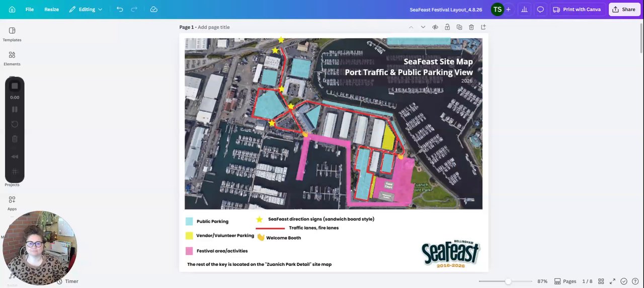The height and width of the screenshot is (288, 644).
Task: Select the Food Court label on map
Action: (388, 185)
